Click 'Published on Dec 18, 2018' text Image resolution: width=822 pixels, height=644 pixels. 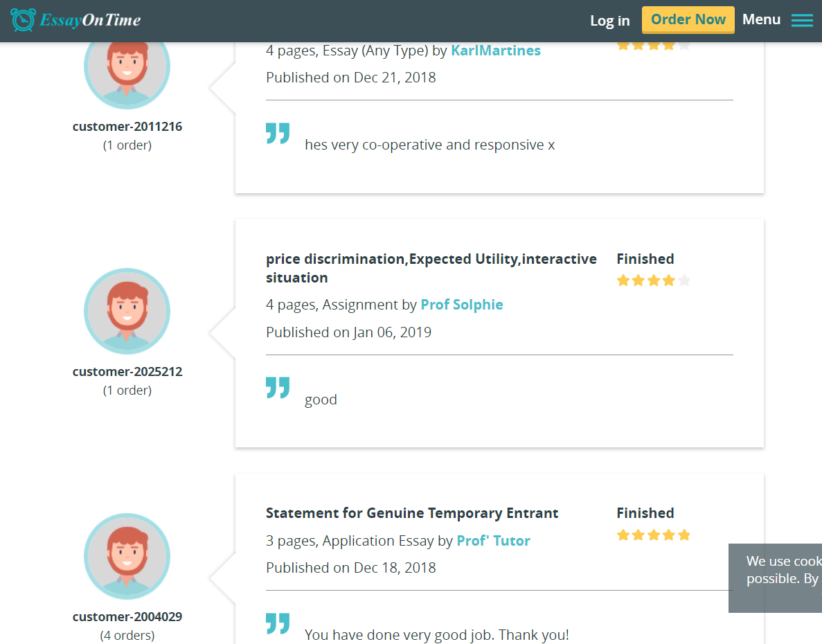pos(350,568)
